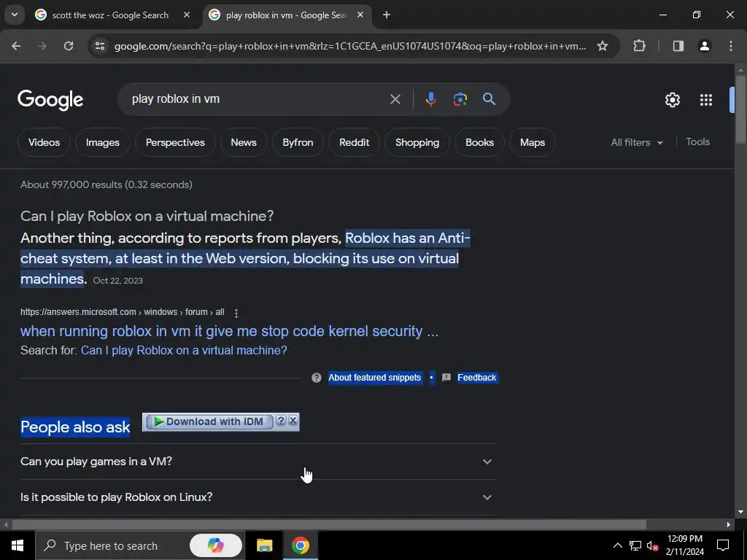Open the Windows Start menu
Viewport: 747px width, 560px height.
coord(18,545)
